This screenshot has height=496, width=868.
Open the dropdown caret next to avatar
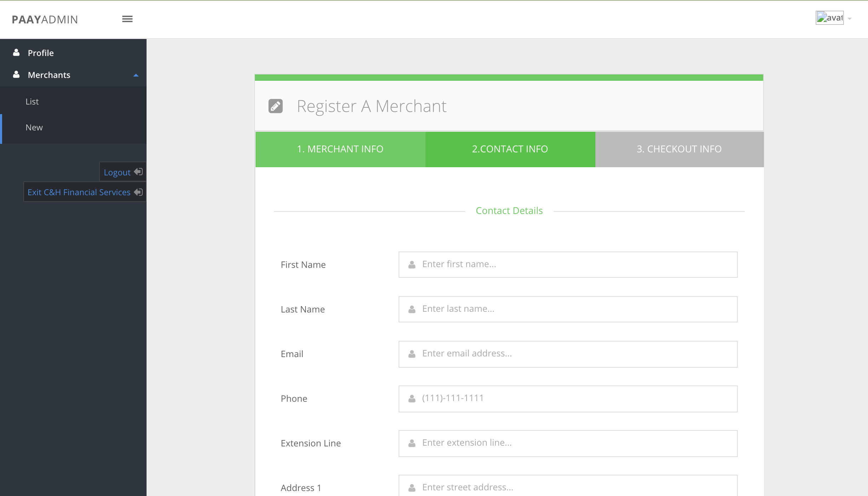coord(850,18)
